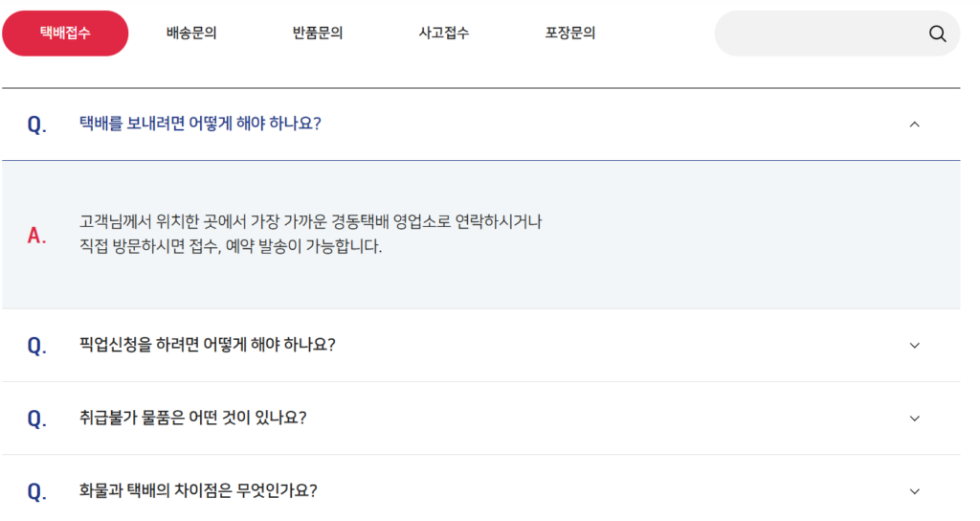
Task: Click the Q. icon beside 화물과 택배 question
Action: click(x=37, y=491)
